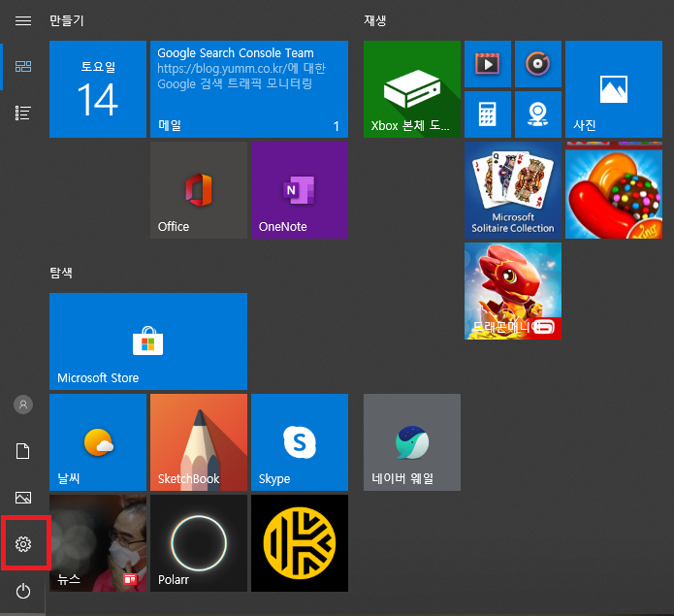Open the Xbox 본체 도우미 tile
Screen dimensions: 674x616
[412, 89]
